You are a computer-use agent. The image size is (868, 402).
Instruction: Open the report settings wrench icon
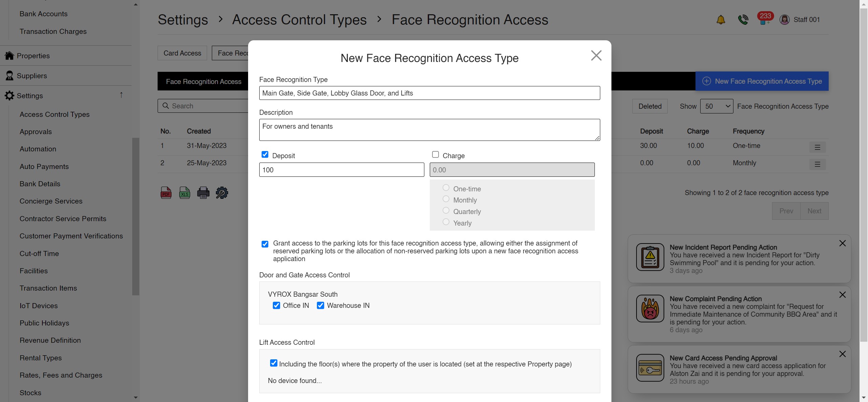coord(222,192)
